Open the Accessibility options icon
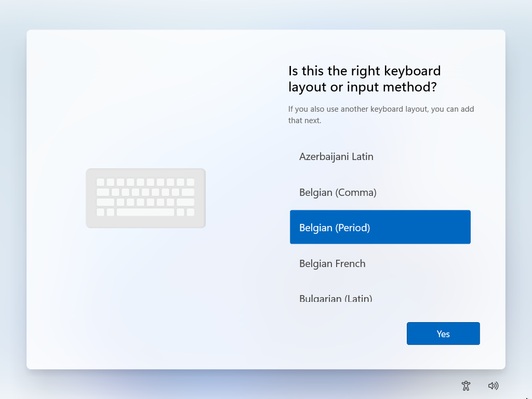Image resolution: width=532 pixels, height=399 pixels. [x=466, y=386]
